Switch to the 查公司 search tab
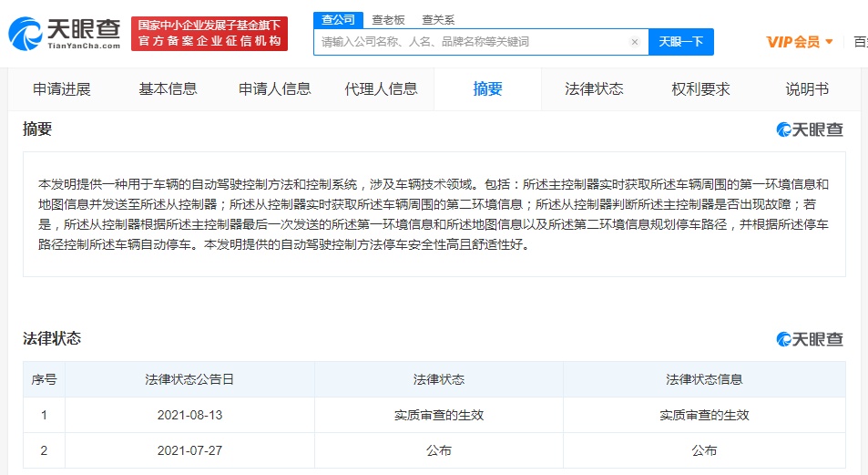868x475 pixels. (x=338, y=19)
